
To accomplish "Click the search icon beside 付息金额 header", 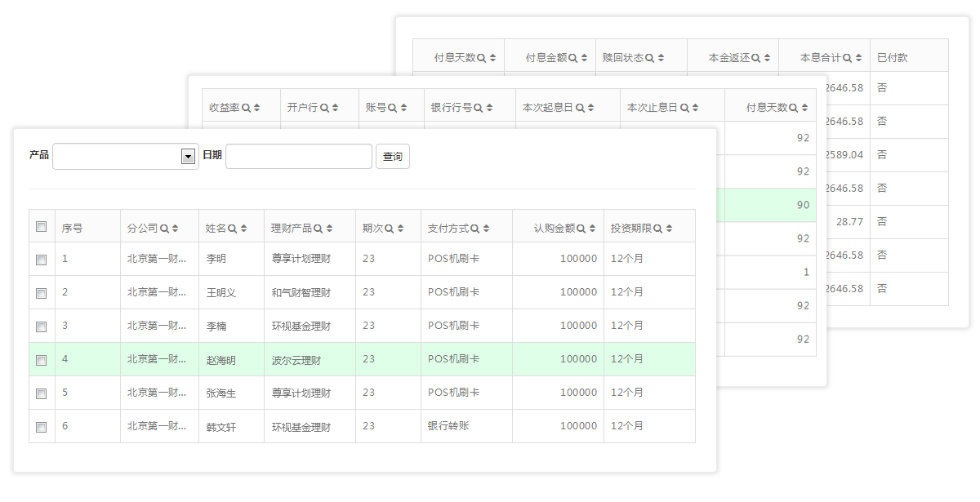I will pyautogui.click(x=572, y=58).
